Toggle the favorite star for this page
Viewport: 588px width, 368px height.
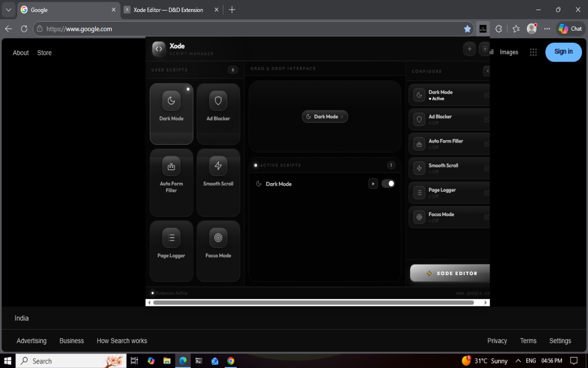[468, 29]
